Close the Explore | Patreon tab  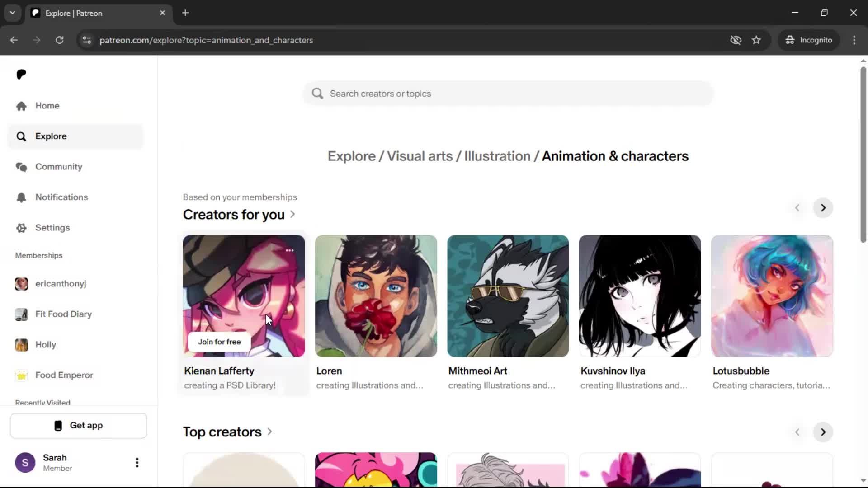162,13
